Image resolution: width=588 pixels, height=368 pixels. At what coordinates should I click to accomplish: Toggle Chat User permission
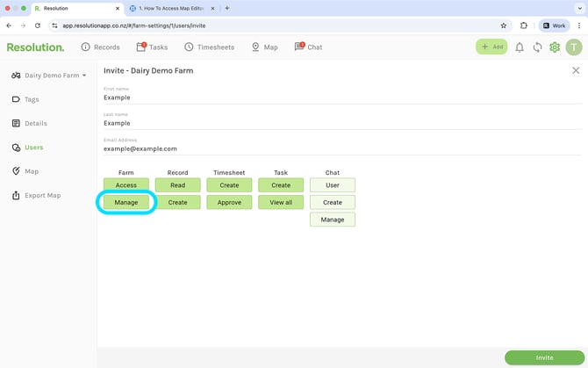[333, 185]
